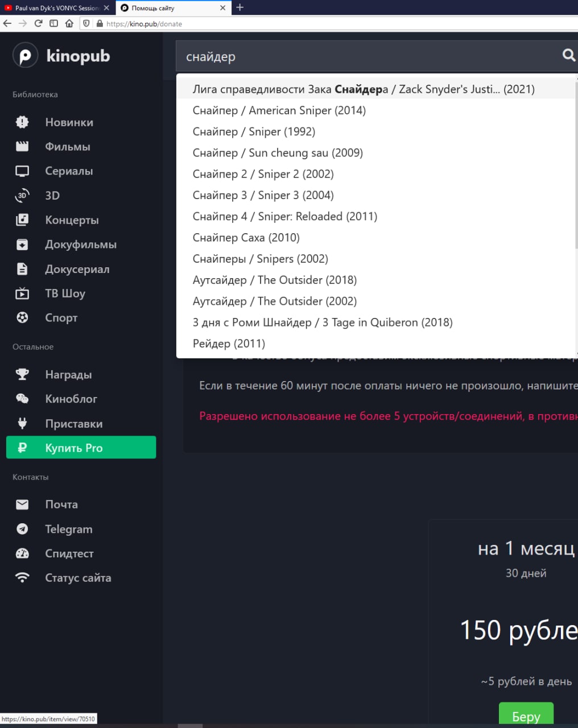Click the 'на 1 месяц' plan title
This screenshot has width=578, height=728.
click(526, 548)
